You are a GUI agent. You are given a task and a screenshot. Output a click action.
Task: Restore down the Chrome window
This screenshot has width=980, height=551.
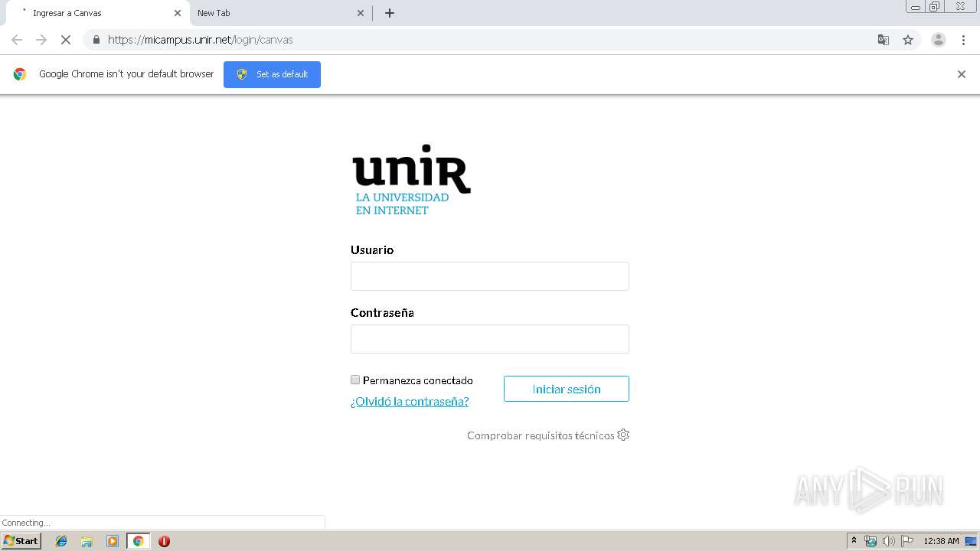pyautogui.click(x=934, y=7)
